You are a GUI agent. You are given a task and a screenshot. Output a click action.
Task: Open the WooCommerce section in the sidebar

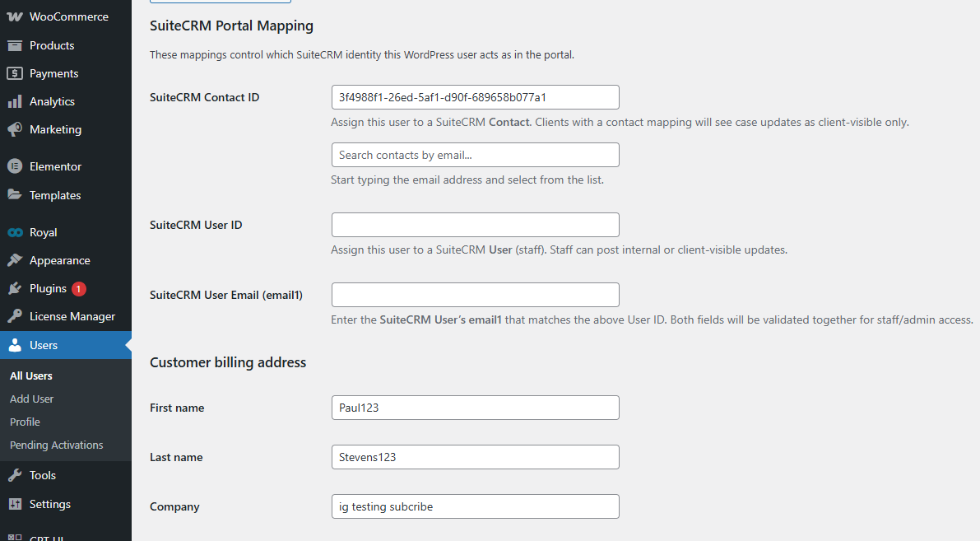tap(58, 16)
